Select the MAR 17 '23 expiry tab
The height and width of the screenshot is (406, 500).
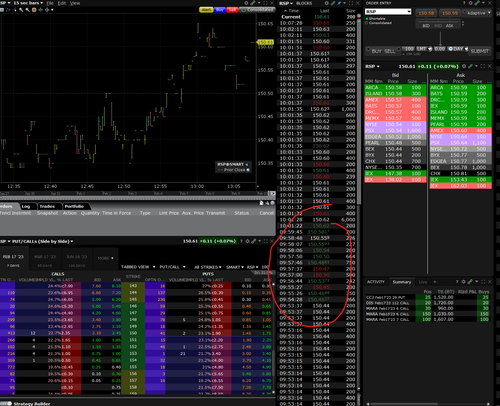(45, 259)
